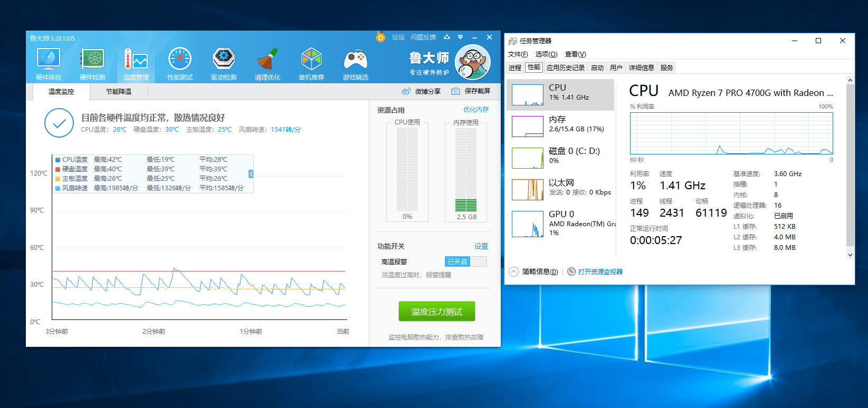Image resolution: width=868 pixels, height=408 pixels.
Task: Open the Lu Master title bar dropdown menu
Action: click(x=460, y=37)
